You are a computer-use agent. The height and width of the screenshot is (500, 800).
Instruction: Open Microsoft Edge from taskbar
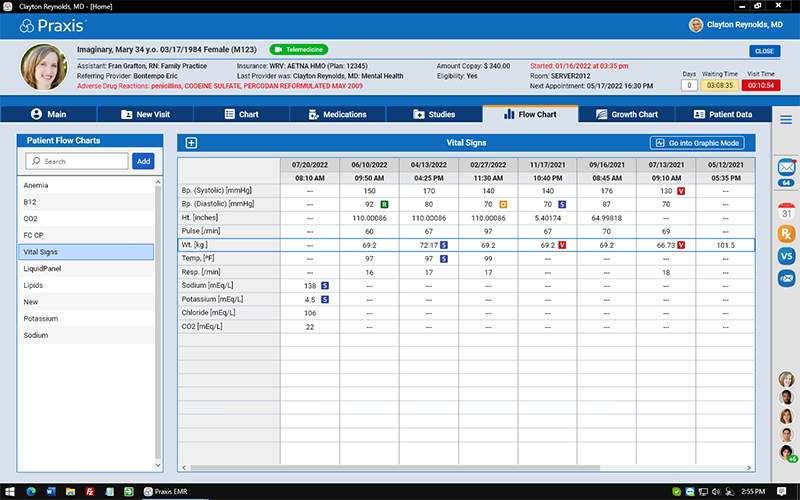(x=31, y=492)
